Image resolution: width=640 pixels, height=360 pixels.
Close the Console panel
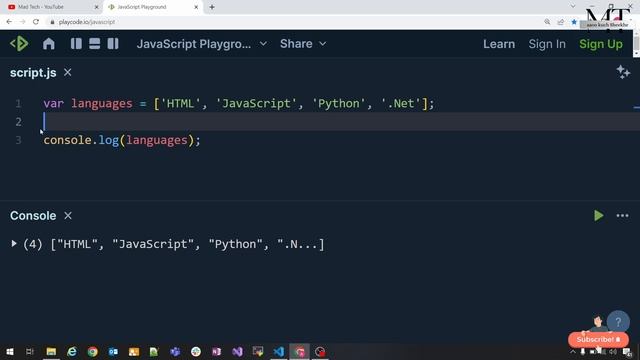(x=68, y=216)
